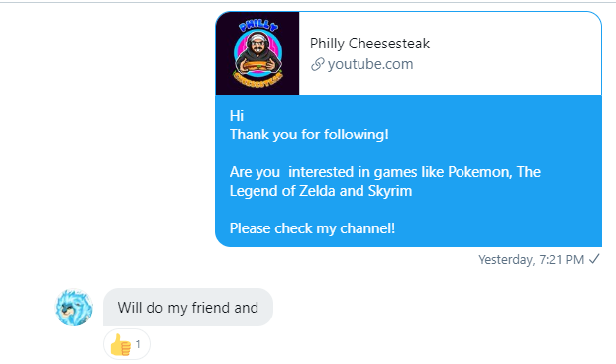Click the reaction count number 1
Screen dimensions: 616x364
point(138,344)
